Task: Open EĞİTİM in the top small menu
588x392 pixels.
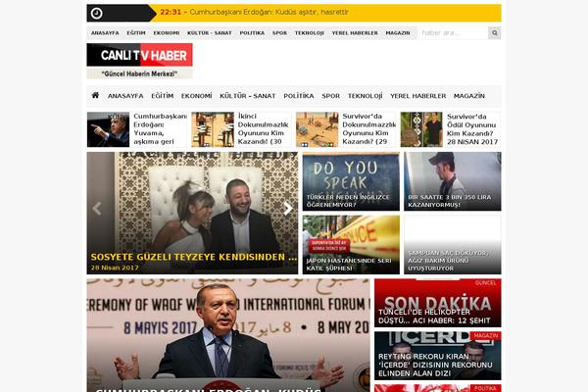Action: 136,33
